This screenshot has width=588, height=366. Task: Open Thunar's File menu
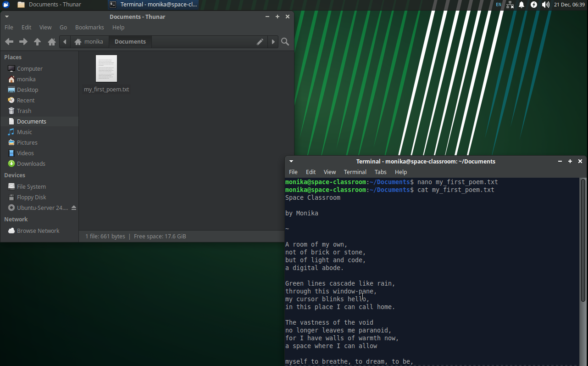(x=9, y=28)
